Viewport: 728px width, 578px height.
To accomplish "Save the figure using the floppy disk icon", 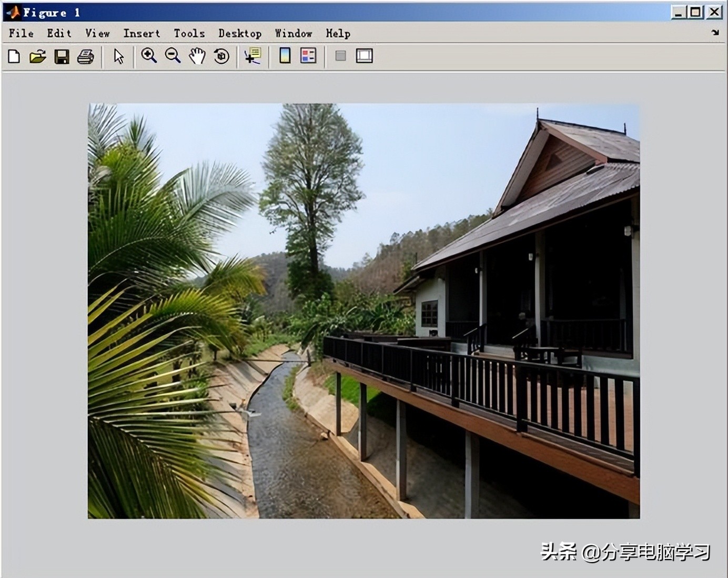I will click(x=62, y=56).
